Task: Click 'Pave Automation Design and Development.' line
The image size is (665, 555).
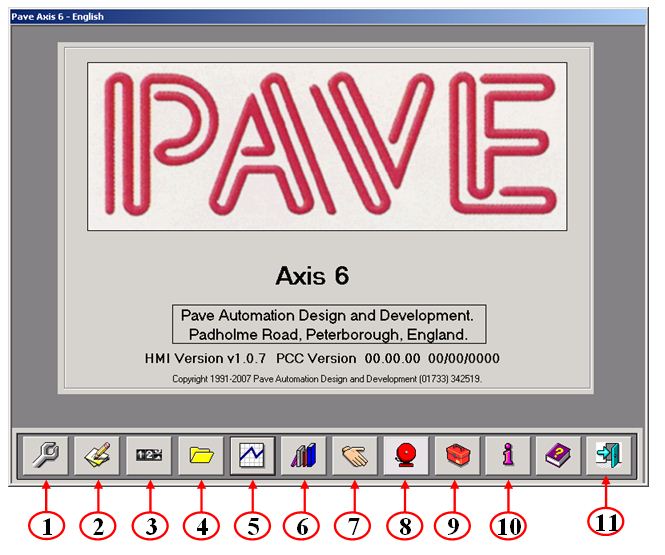Action: tap(327, 315)
